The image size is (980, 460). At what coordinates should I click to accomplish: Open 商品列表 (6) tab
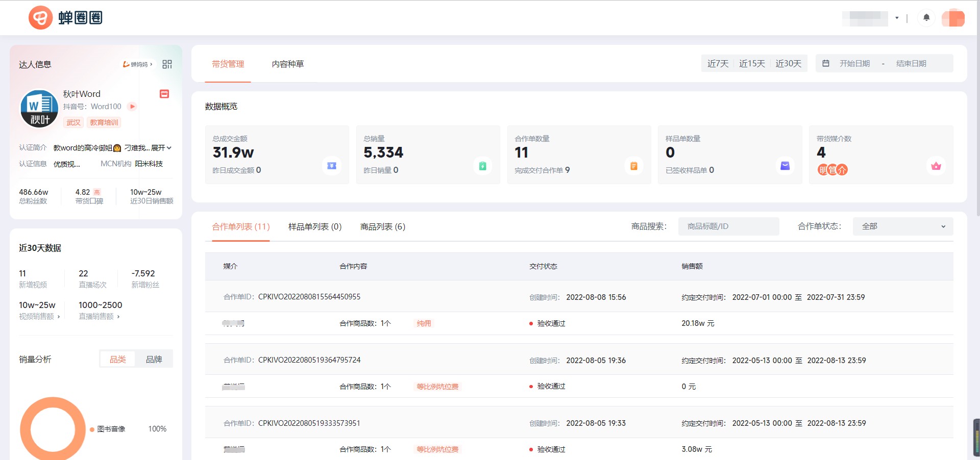383,227
